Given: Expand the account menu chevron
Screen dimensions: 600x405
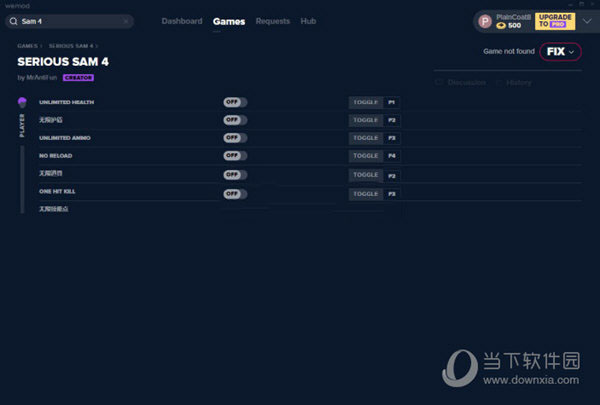Looking at the screenshot, I should (587, 21).
